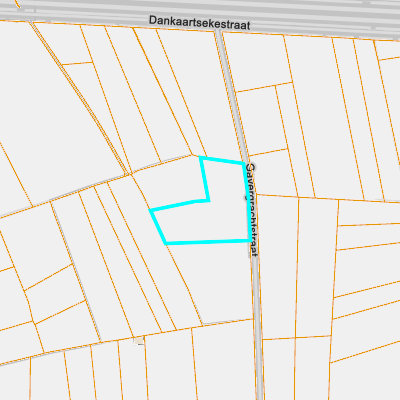Click the southwest corner vertex of the cyan outline
The width and height of the screenshot is (400, 400).
coord(166,243)
